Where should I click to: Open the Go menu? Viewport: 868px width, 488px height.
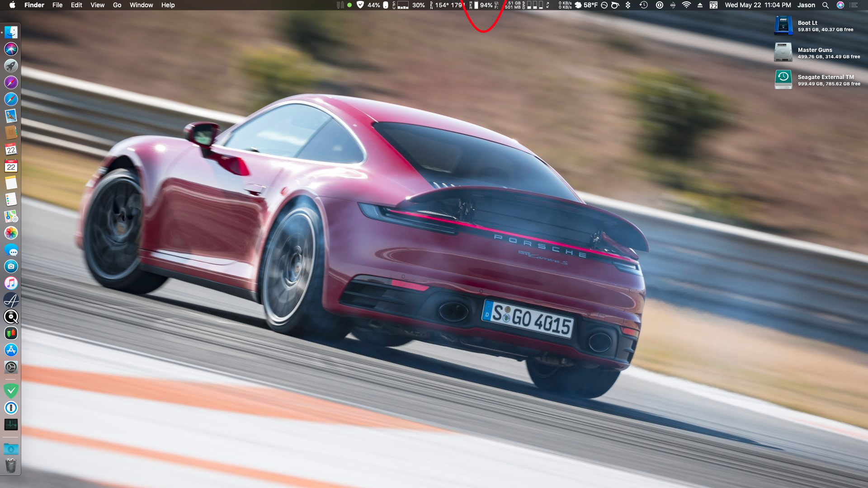(x=117, y=5)
